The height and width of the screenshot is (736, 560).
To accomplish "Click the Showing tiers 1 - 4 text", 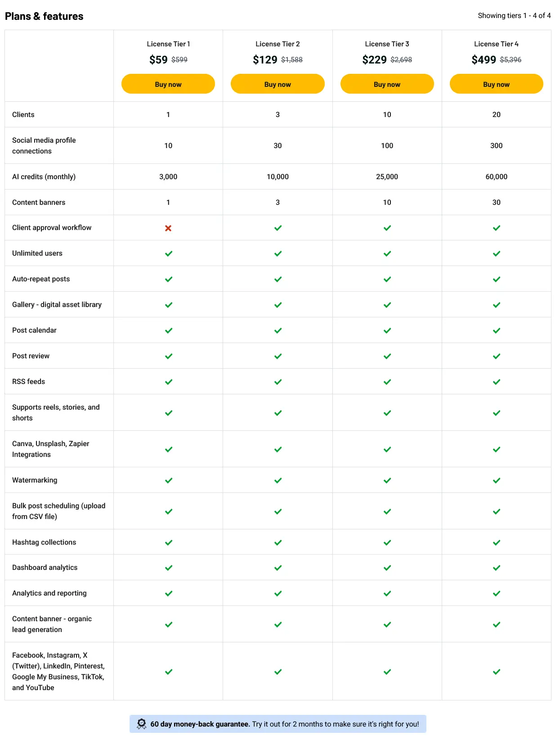I will coord(514,16).
